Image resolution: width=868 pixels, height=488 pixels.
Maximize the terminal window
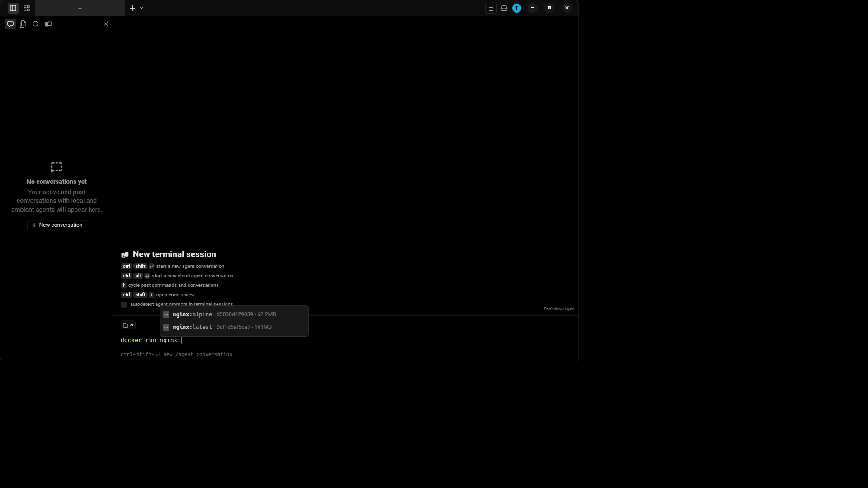pos(550,8)
